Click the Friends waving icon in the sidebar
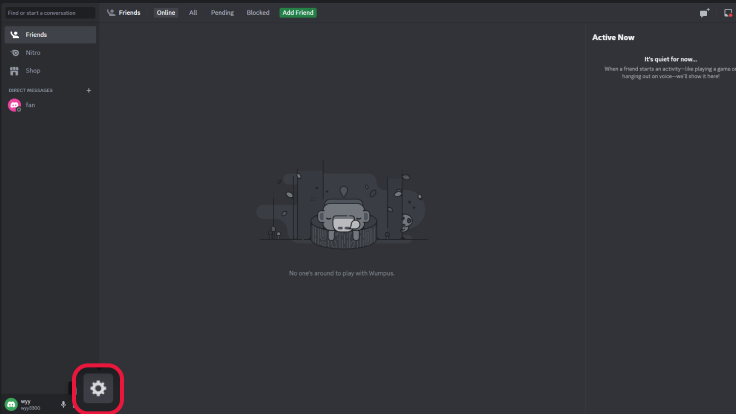The image size is (736, 414). pyautogui.click(x=15, y=35)
